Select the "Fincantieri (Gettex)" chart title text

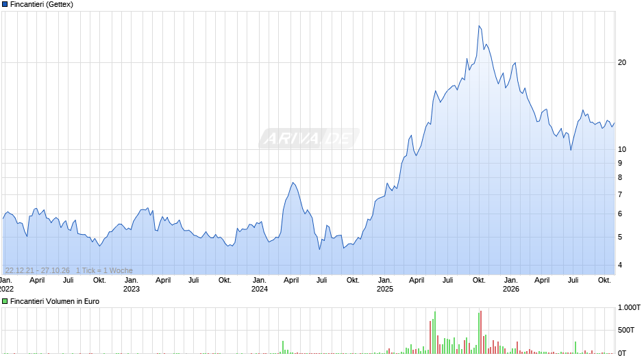(x=42, y=5)
